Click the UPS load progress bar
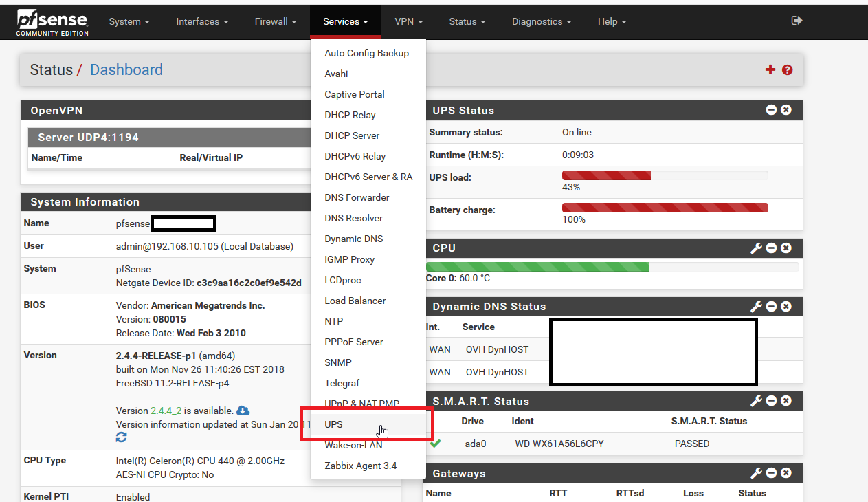This screenshot has width=868, height=502. [665, 175]
